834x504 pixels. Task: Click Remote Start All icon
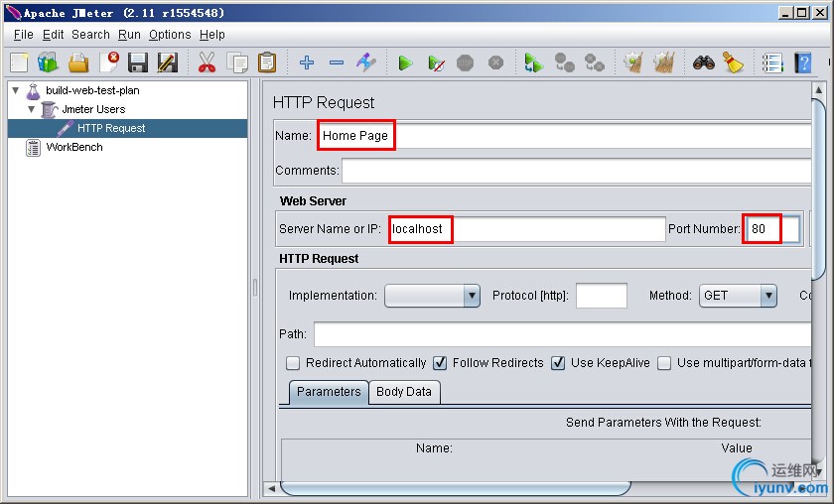point(533,63)
